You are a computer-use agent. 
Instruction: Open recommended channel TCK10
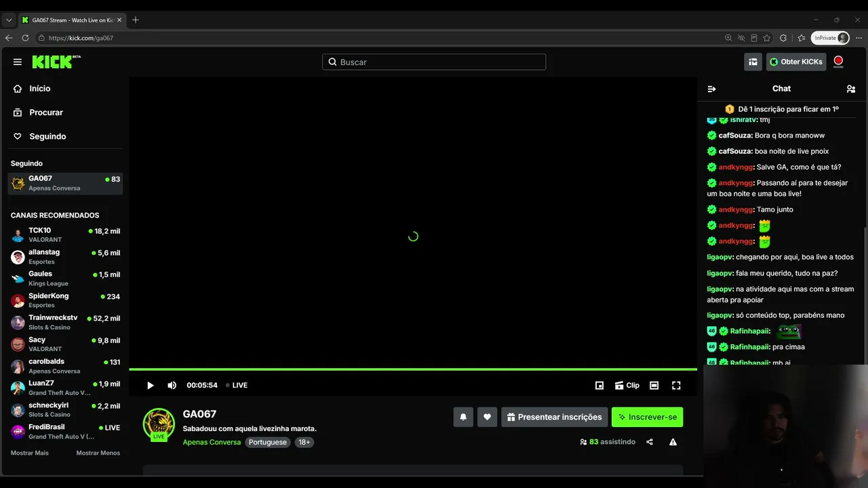pos(65,235)
